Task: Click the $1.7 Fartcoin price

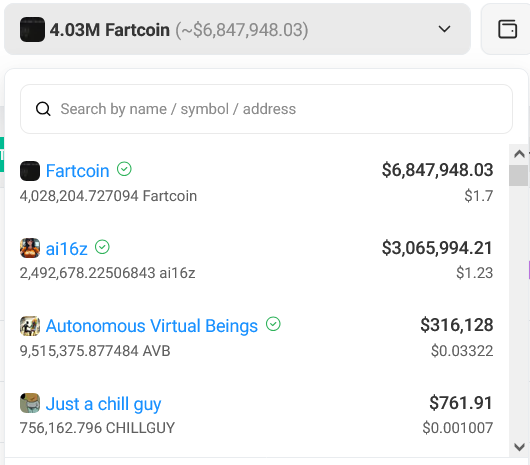Action: point(479,196)
